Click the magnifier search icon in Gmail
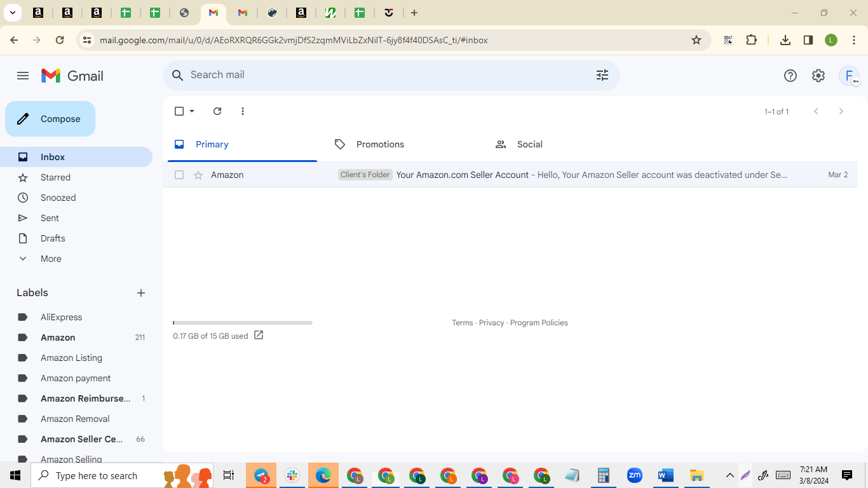 tap(178, 75)
